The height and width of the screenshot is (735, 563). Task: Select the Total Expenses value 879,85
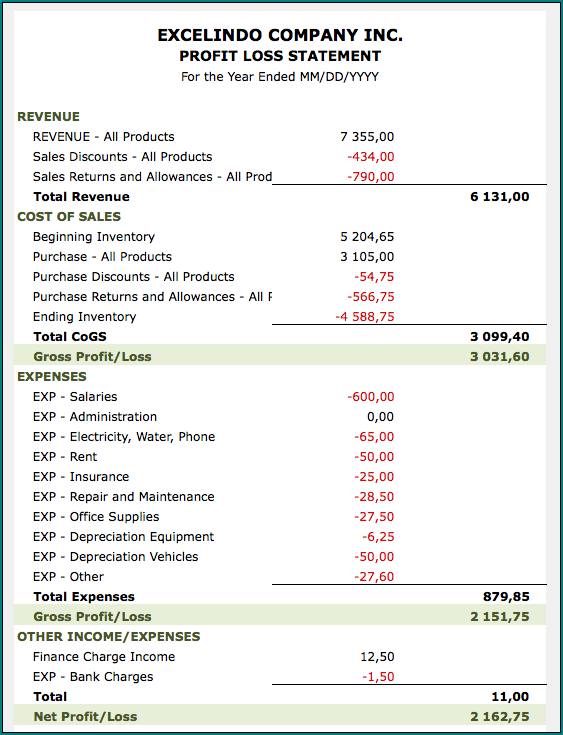506,597
